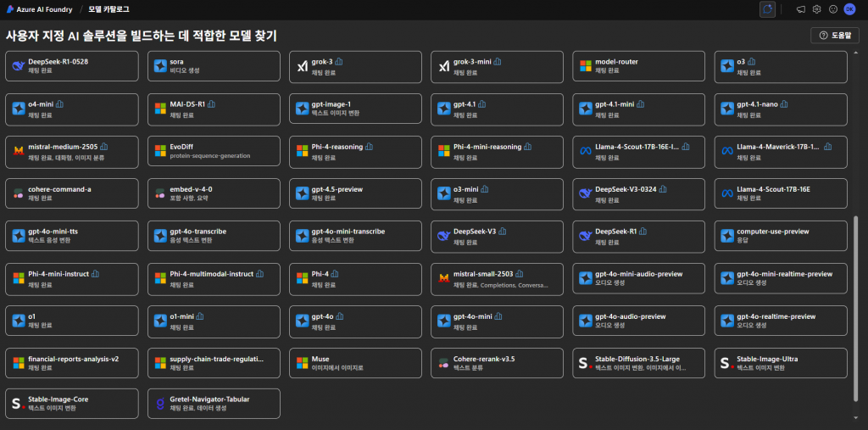
Task: Click the Meta logo on Llama-4-Scout-17B-16E card
Action: (x=726, y=193)
